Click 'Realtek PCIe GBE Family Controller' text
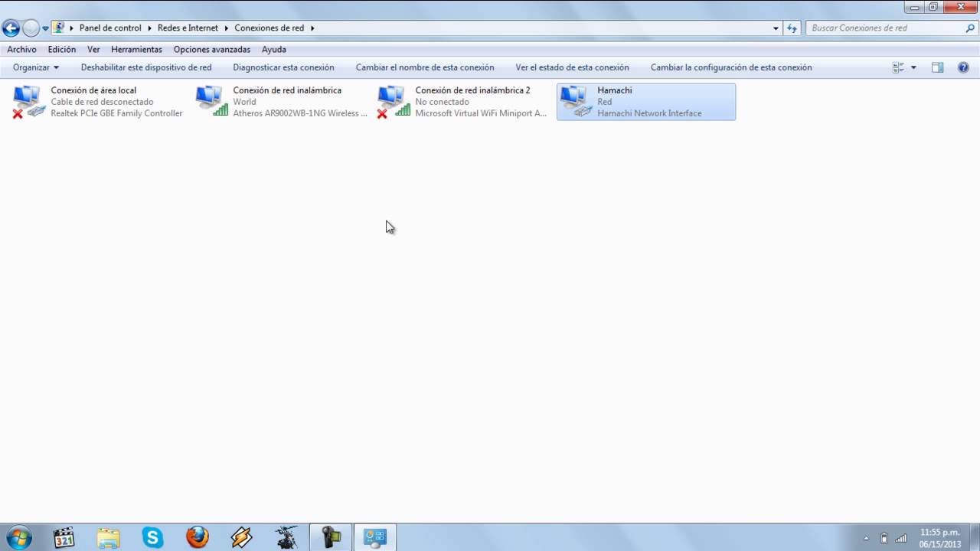The width and height of the screenshot is (980, 551). [x=116, y=113]
